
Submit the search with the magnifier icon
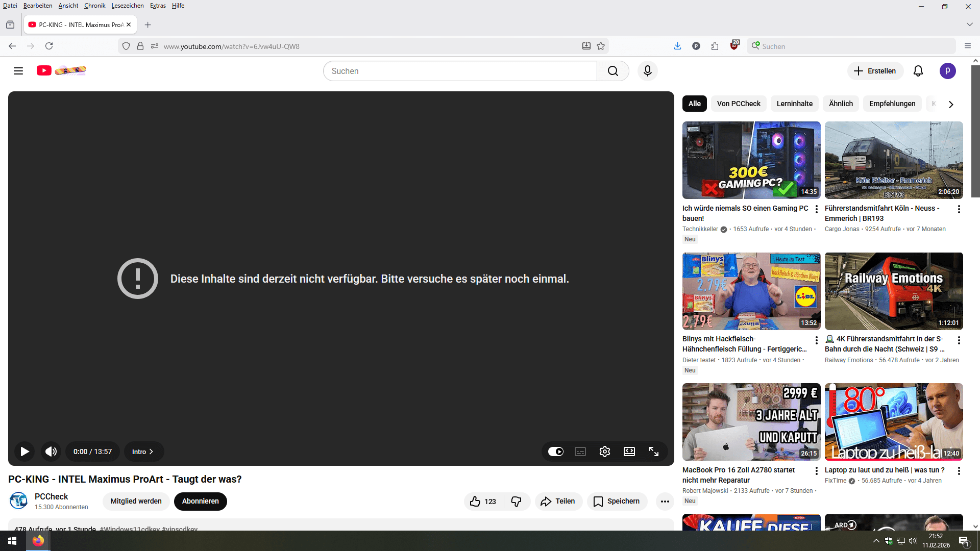tap(613, 71)
